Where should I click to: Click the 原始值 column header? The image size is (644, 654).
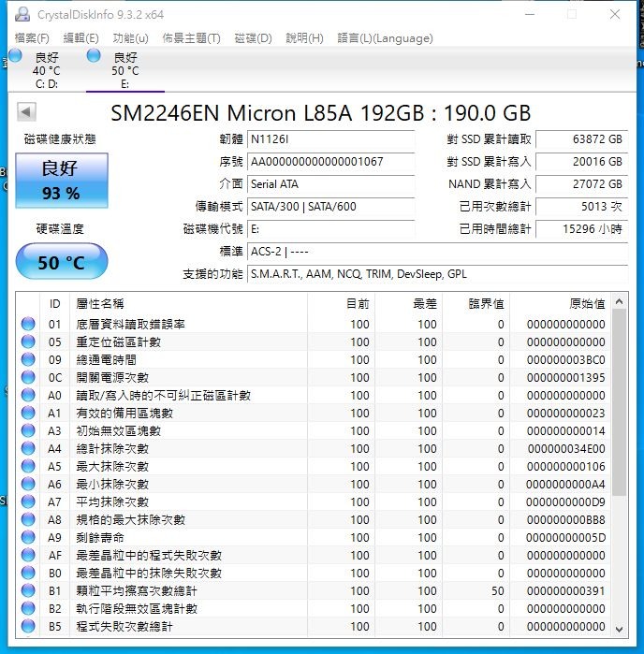(x=561, y=304)
